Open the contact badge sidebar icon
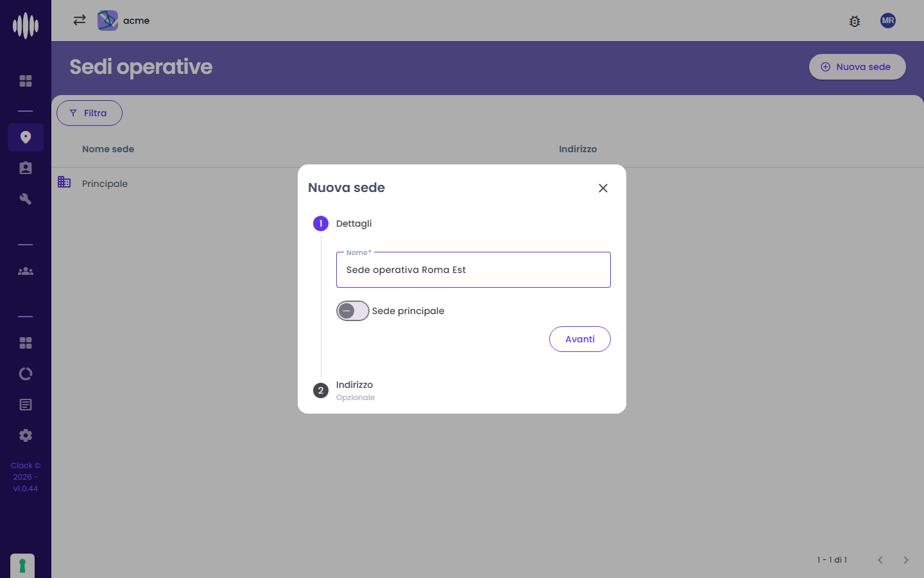 pos(26,168)
